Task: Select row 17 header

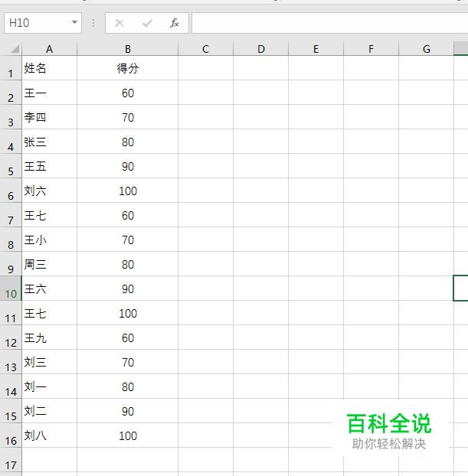Action: click(x=11, y=460)
